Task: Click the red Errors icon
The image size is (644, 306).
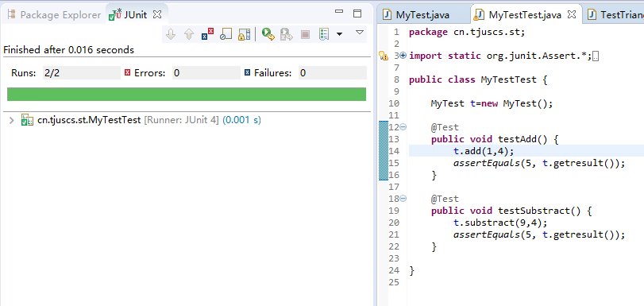Action: (127, 73)
